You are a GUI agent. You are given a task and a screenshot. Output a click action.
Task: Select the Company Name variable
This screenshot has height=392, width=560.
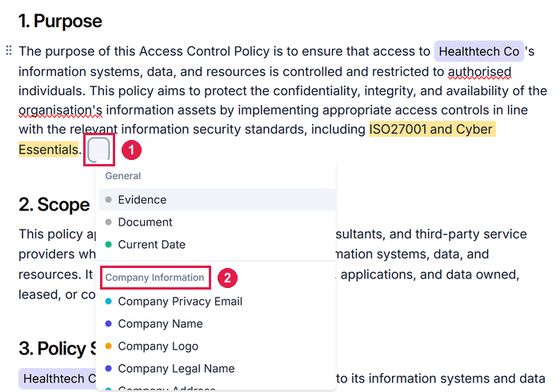click(217, 324)
